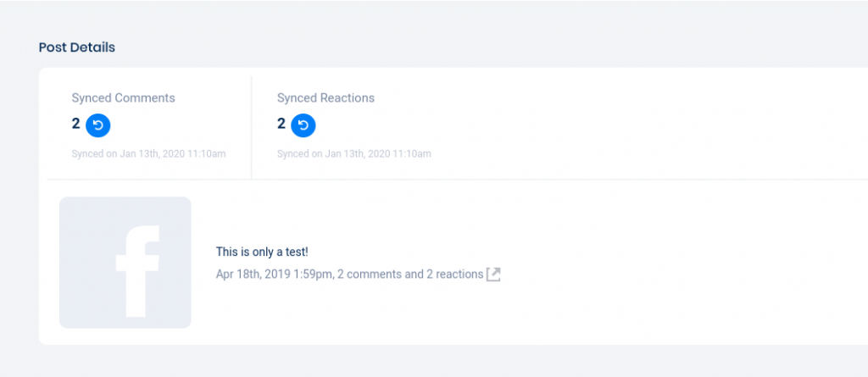The width and height of the screenshot is (868, 377).
Task: Click the Post Details heading
Action: point(77,47)
